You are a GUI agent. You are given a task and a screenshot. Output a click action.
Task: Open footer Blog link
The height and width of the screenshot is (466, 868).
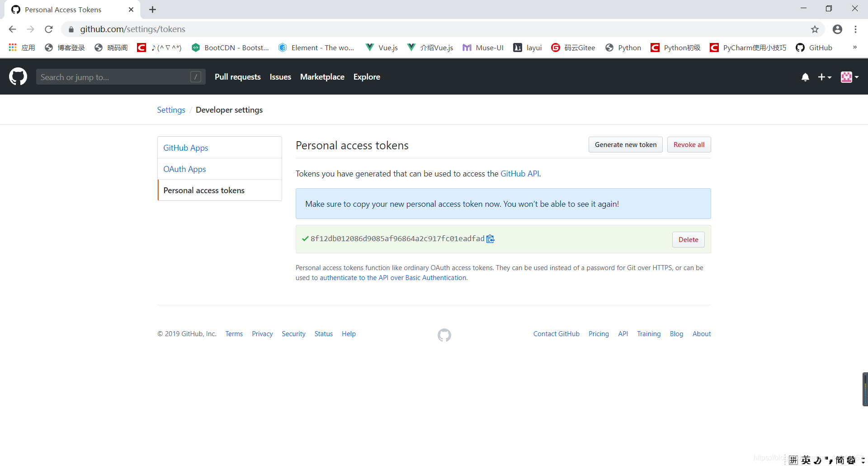pos(676,334)
